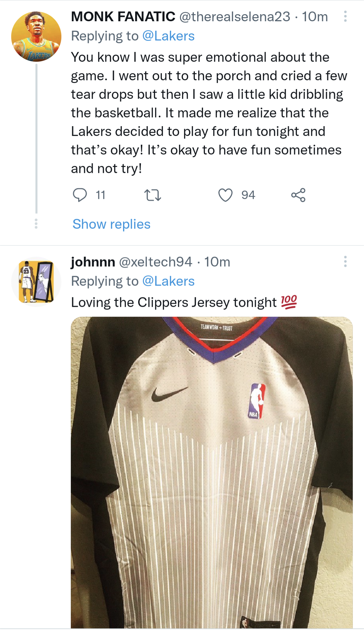
Task: Share the MONK FANATIC tweet
Action: click(298, 195)
